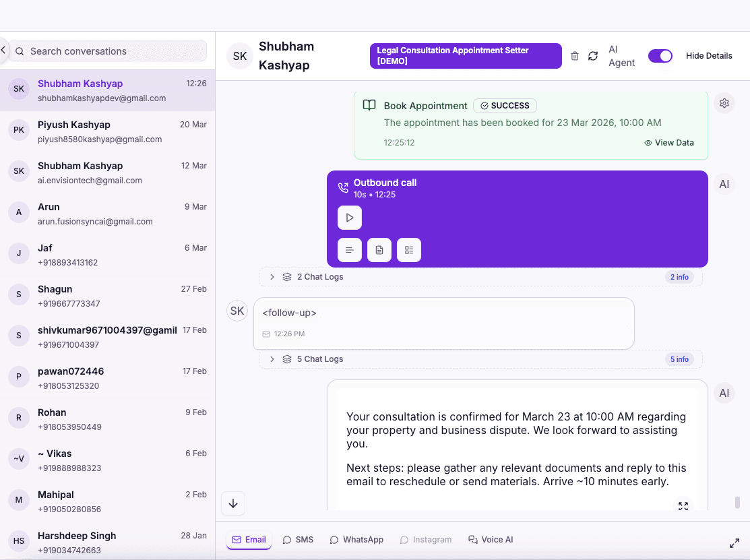Select the WhatsApp channel icon
Image resolution: width=750 pixels, height=560 pixels.
pos(333,539)
